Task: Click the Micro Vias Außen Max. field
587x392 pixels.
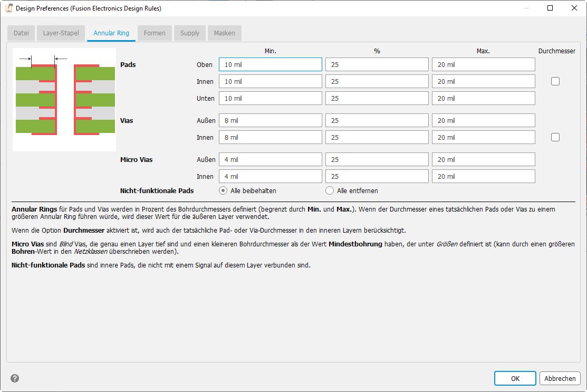Action: (x=483, y=159)
